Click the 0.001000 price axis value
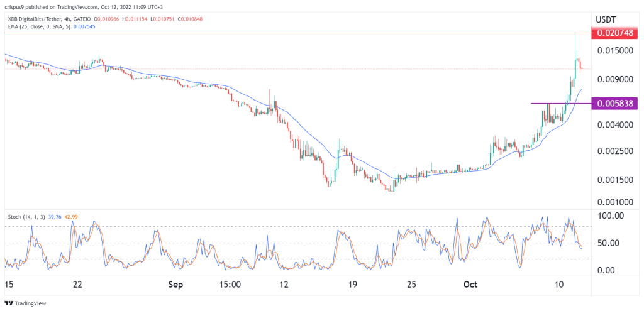The height and width of the screenshot is (311, 644). (x=614, y=202)
